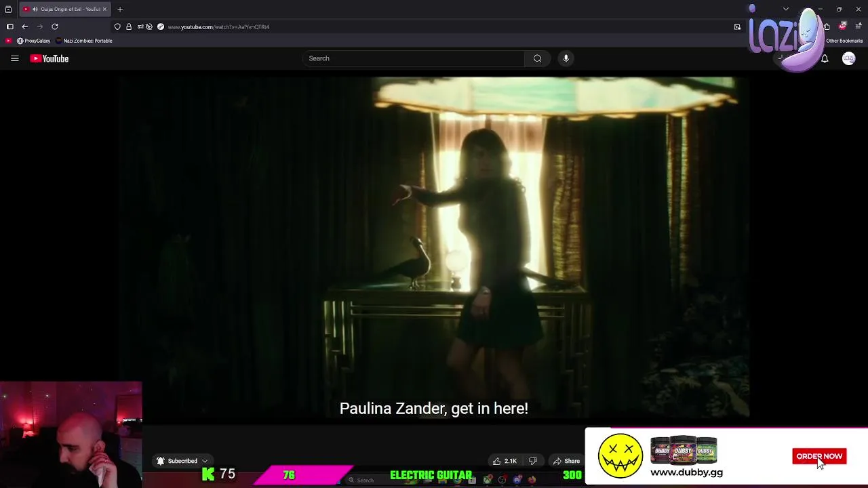Share the video with the Share button

(x=566, y=461)
